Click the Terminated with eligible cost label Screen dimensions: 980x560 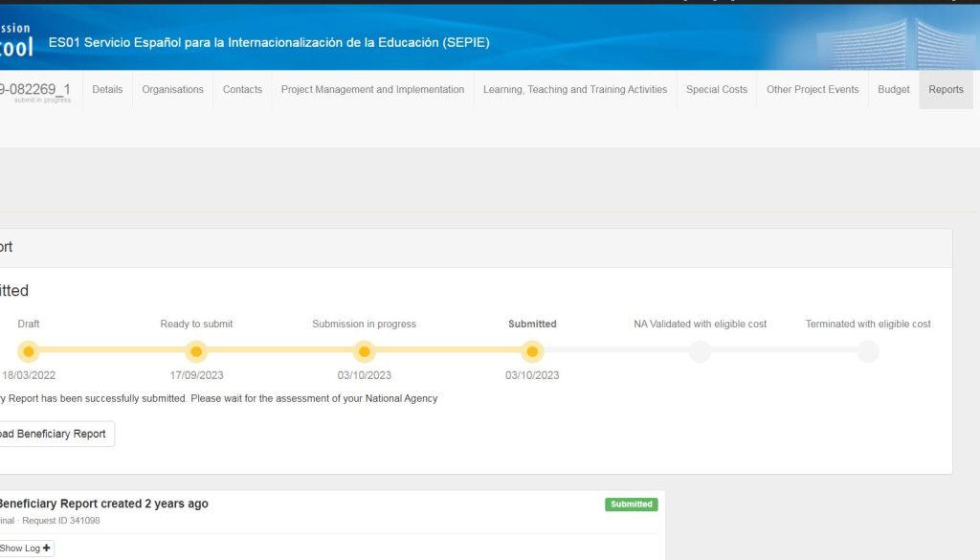pos(868,324)
